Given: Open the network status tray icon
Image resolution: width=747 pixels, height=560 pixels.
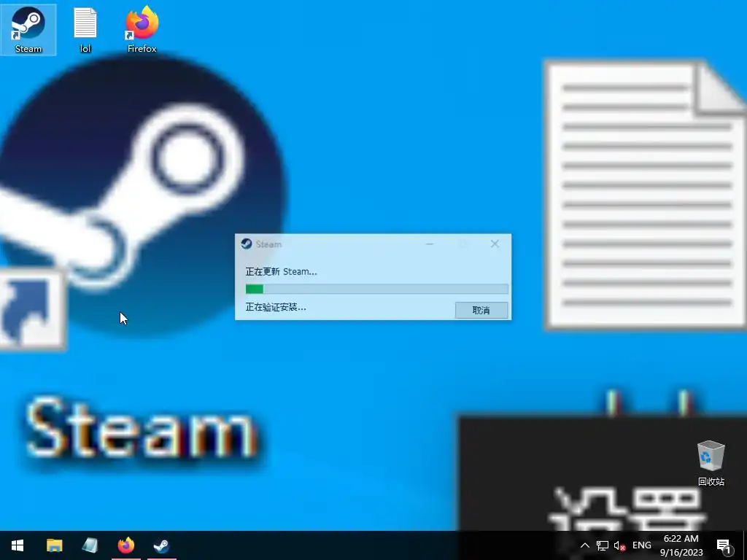Looking at the screenshot, I should click(x=603, y=545).
